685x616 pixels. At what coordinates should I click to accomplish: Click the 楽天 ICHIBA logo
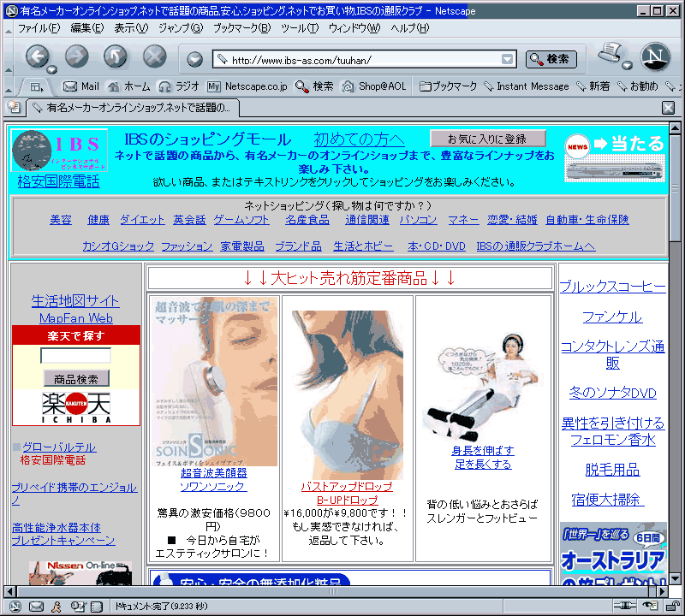[76, 407]
